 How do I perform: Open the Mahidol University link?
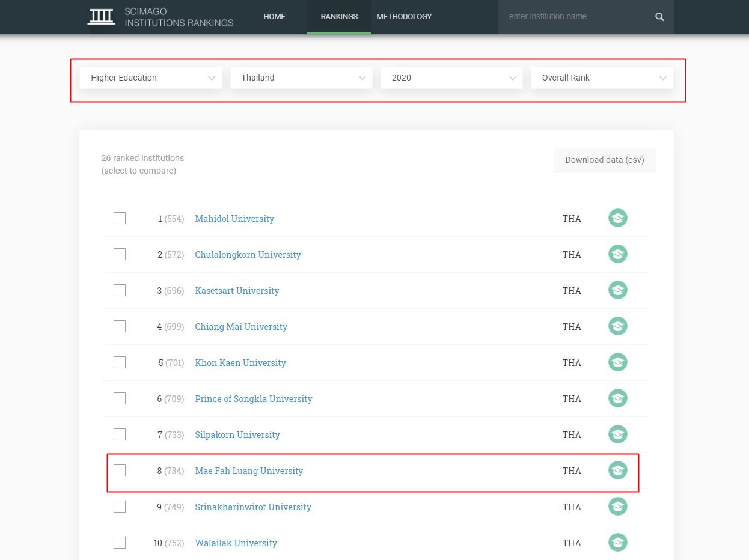[x=234, y=219]
